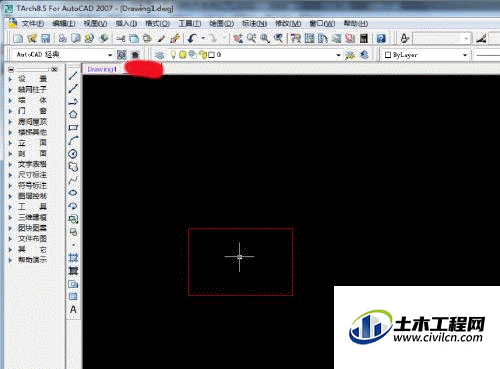Open the Layer Properties Manager icon

tap(160, 55)
